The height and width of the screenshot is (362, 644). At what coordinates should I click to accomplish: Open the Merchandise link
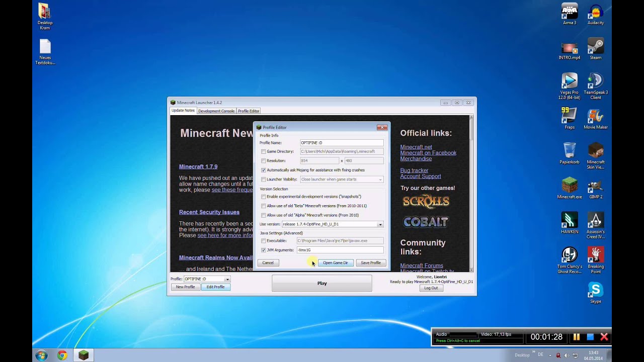point(416,159)
